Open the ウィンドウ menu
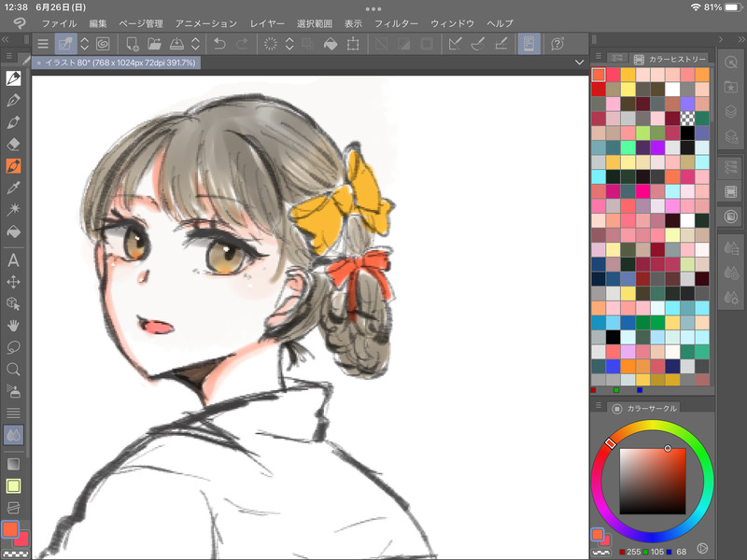The height and width of the screenshot is (560, 747). 452,23
